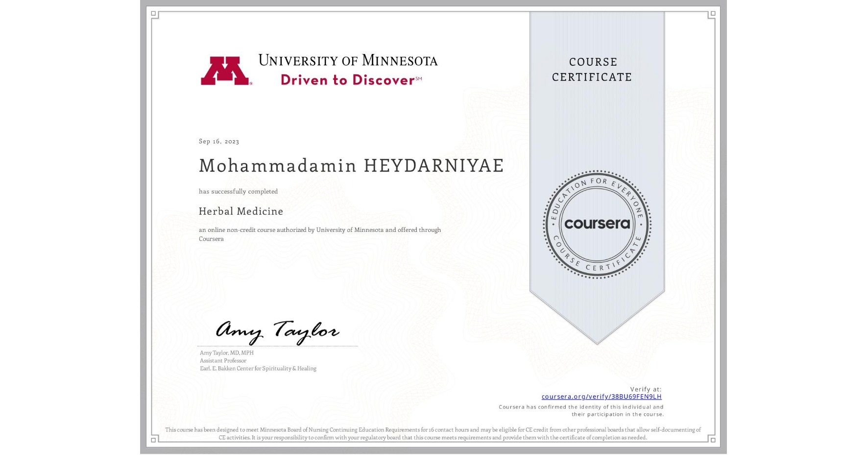Viewport: 868px width, 455px height.
Task: Click Amy Taylor's signature
Action: pyautogui.click(x=277, y=331)
